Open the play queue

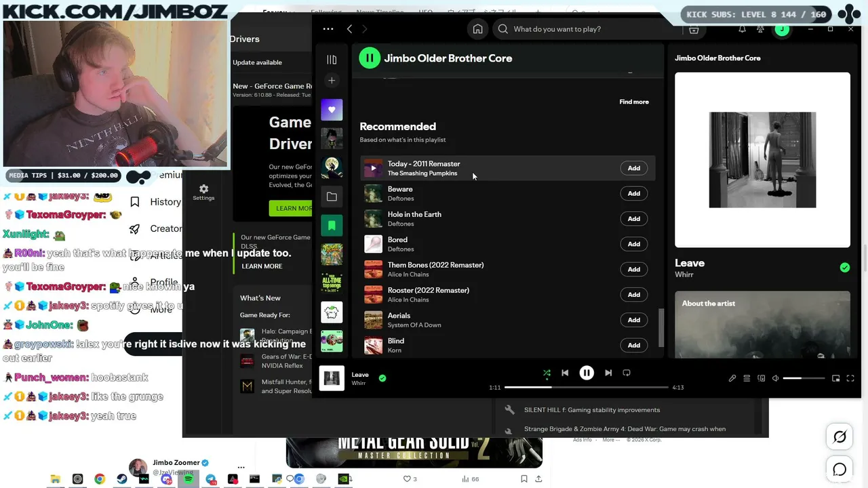(747, 378)
